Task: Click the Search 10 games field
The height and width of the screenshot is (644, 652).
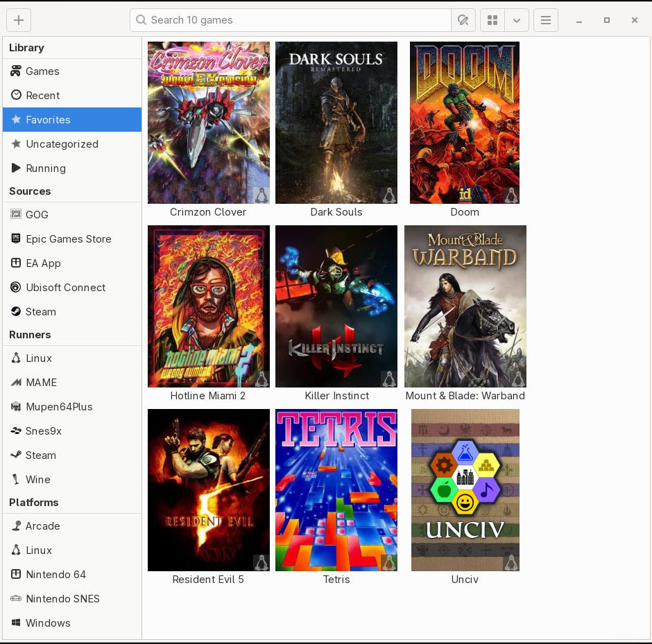Action: (290, 20)
